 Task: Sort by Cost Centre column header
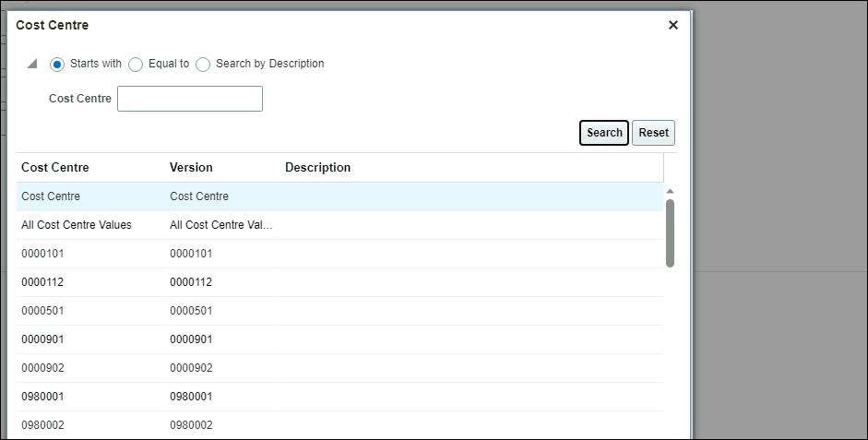[x=54, y=167]
